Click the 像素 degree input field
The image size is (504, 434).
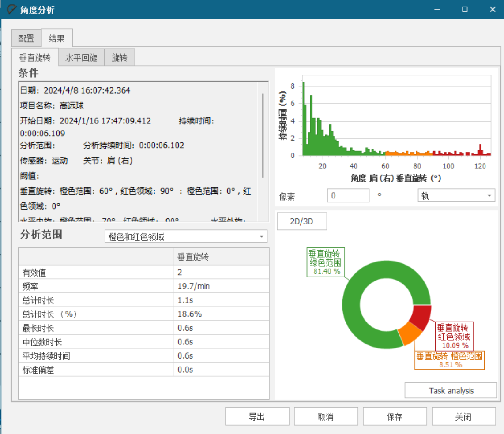coord(348,196)
